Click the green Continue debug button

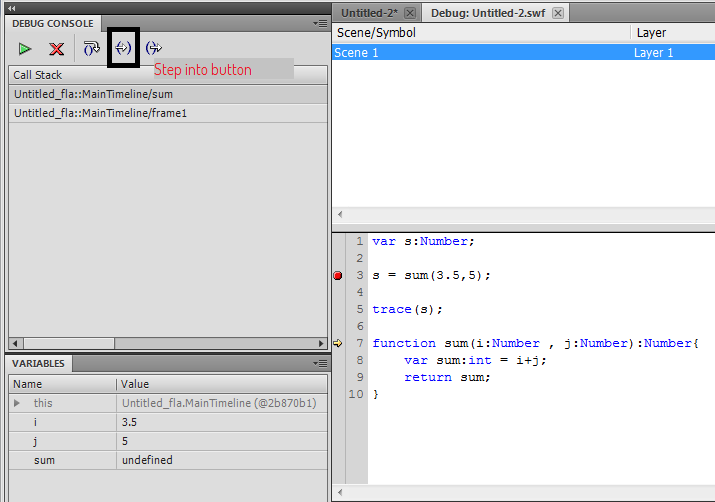[x=25, y=48]
